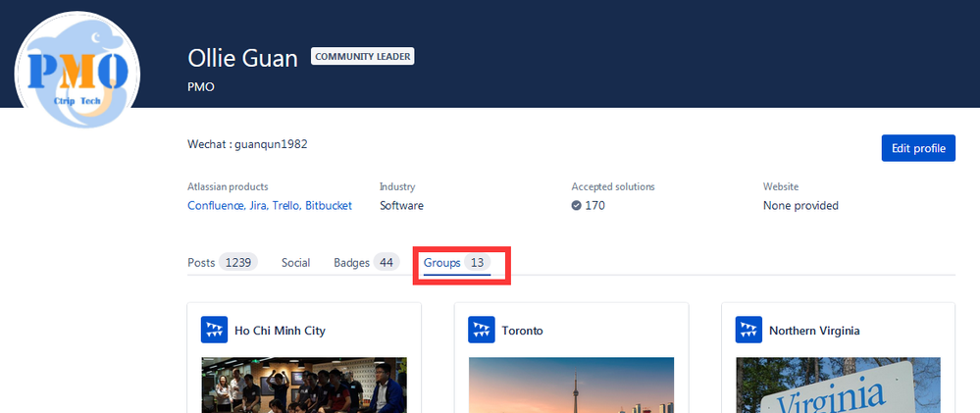Select the Groups tab

tap(457, 263)
